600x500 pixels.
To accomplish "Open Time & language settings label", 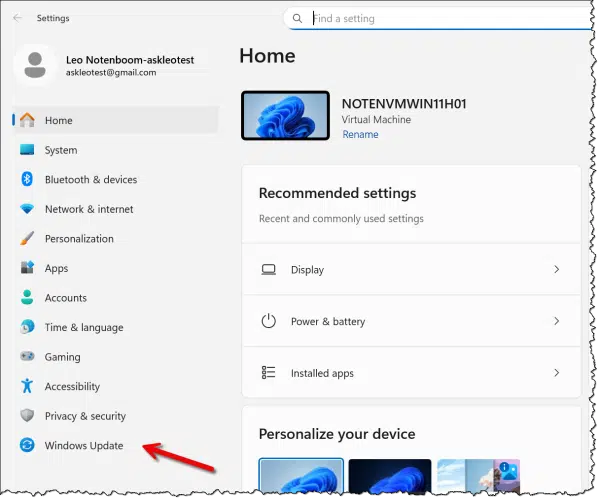I will coord(84,327).
